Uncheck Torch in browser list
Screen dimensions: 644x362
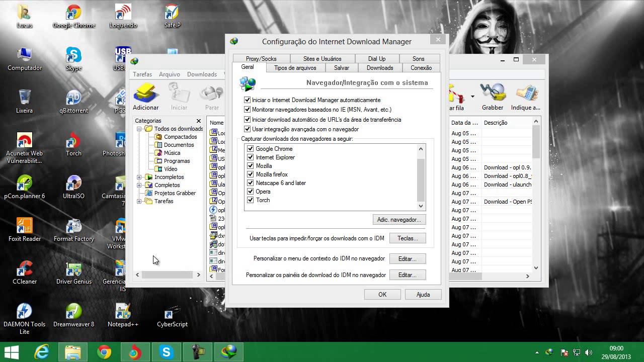click(251, 200)
